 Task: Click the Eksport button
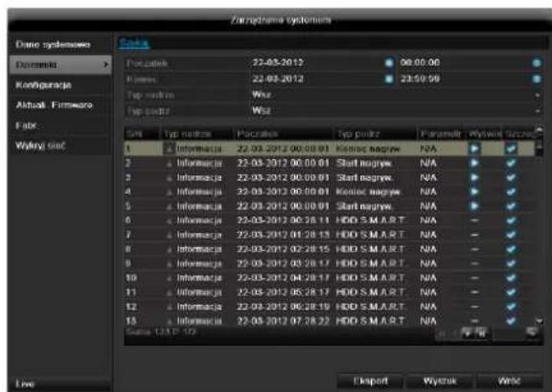click(x=370, y=381)
